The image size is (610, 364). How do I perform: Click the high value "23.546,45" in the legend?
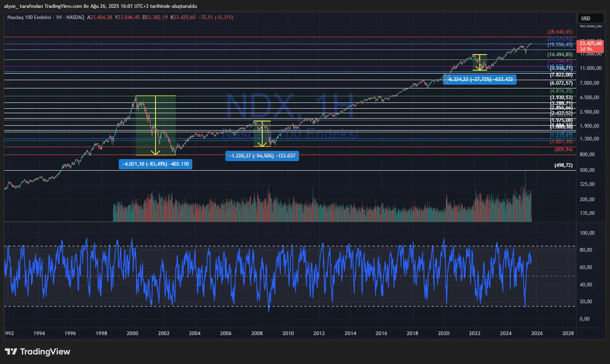click(129, 17)
